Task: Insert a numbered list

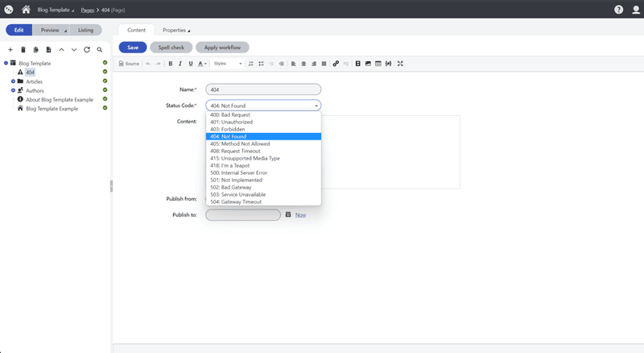Action: (251, 64)
